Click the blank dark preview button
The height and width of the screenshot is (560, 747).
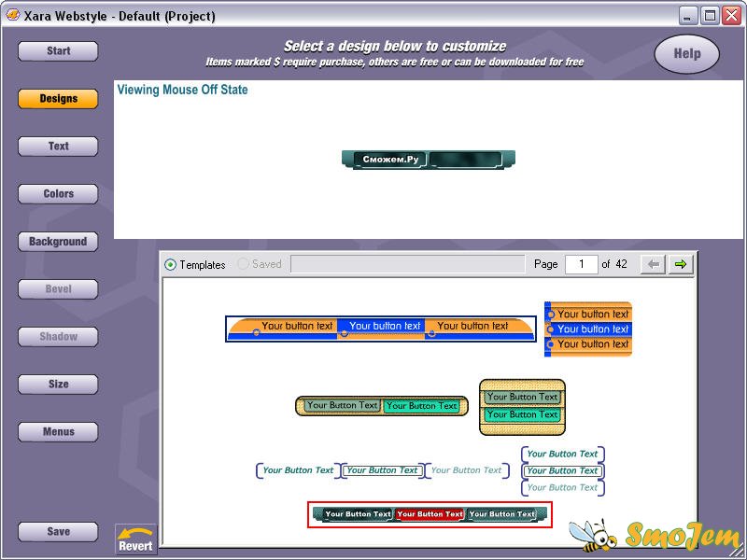[465, 160]
